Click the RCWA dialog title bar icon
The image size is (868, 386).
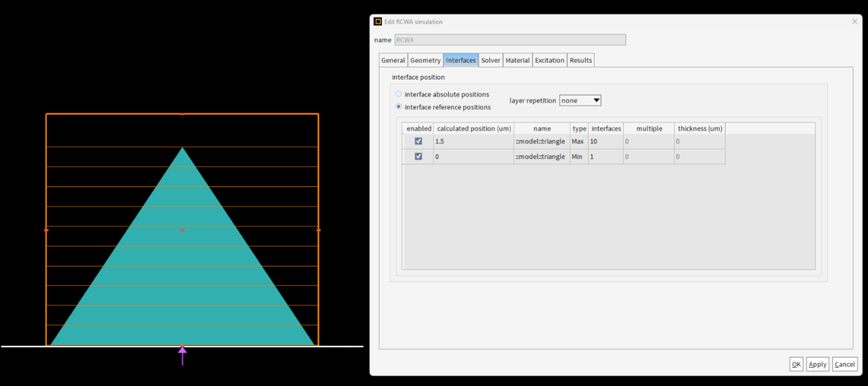pyautogui.click(x=378, y=21)
